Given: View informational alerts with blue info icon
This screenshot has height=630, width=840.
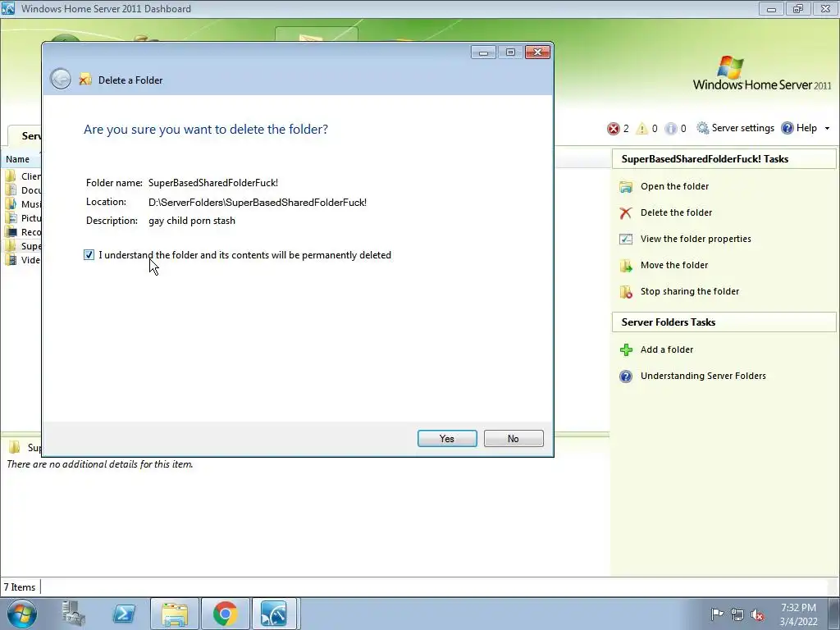Looking at the screenshot, I should pyautogui.click(x=671, y=129).
